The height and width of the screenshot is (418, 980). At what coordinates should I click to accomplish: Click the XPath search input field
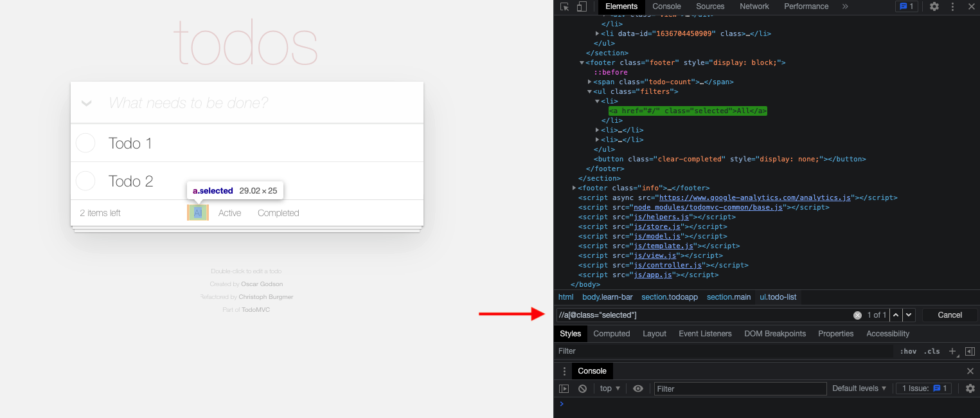coord(706,315)
